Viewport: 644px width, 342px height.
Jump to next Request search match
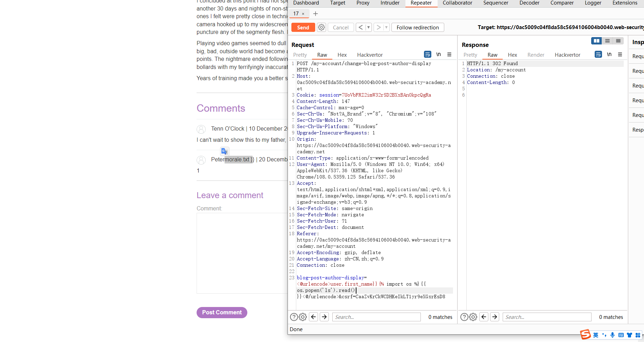(x=324, y=317)
